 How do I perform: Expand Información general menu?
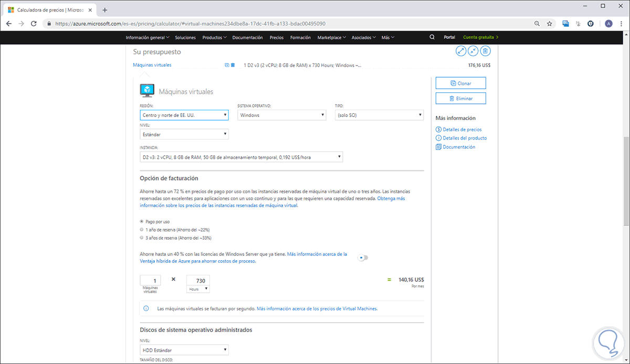tap(148, 37)
